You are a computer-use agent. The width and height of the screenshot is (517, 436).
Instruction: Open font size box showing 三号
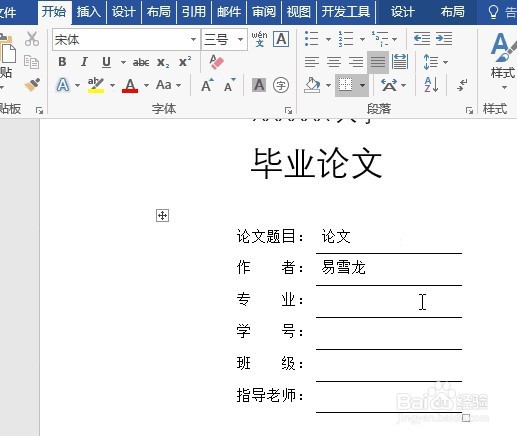224,39
